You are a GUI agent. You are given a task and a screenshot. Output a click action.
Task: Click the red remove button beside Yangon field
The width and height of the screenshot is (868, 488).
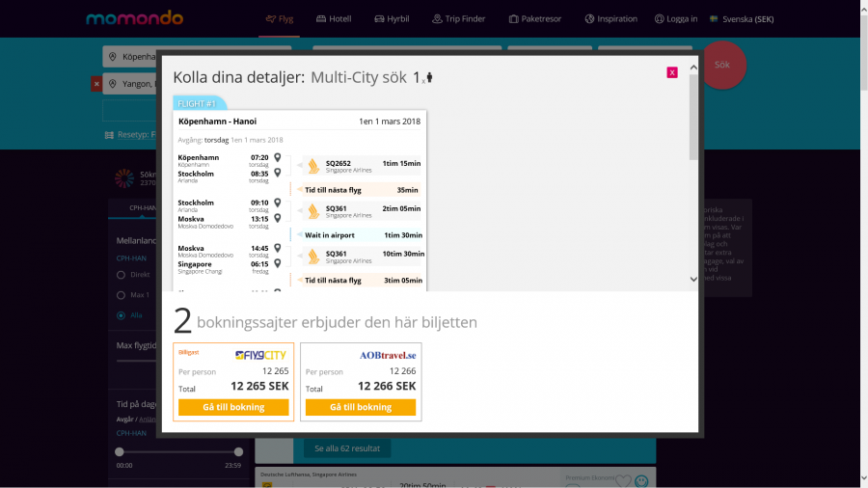[x=96, y=84]
